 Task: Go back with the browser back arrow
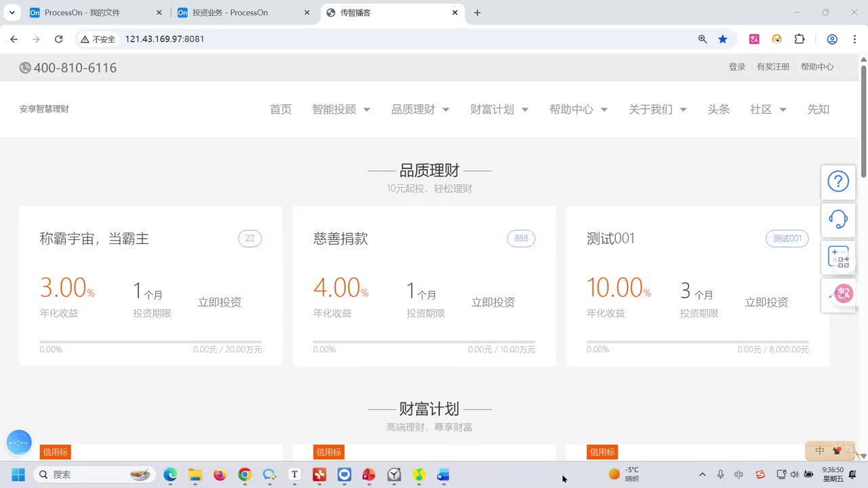pos(14,39)
